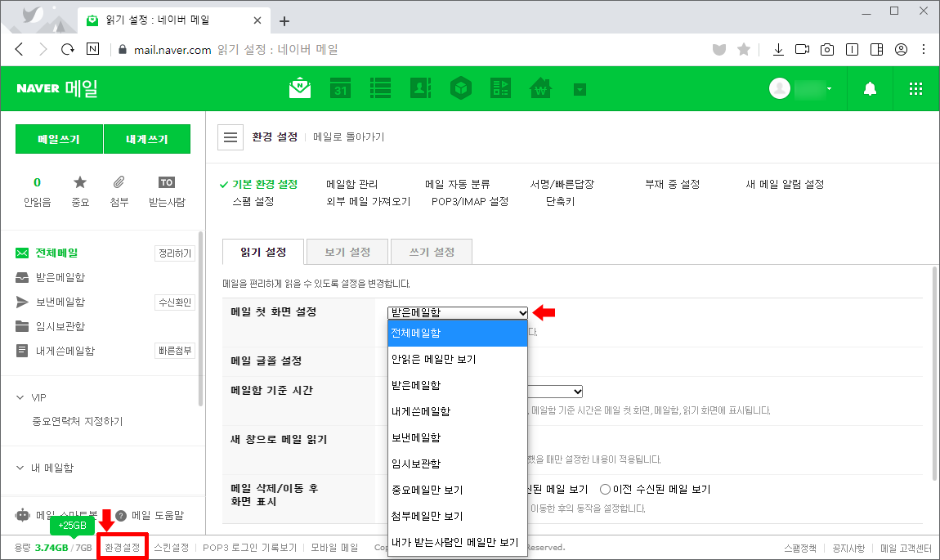Image resolution: width=940 pixels, height=560 pixels.
Task: Open 받은메일함 folder
Action: 60,278
